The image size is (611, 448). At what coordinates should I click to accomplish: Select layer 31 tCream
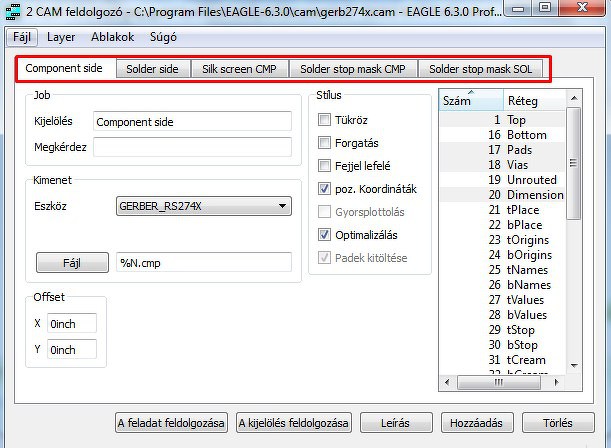tap(502, 360)
